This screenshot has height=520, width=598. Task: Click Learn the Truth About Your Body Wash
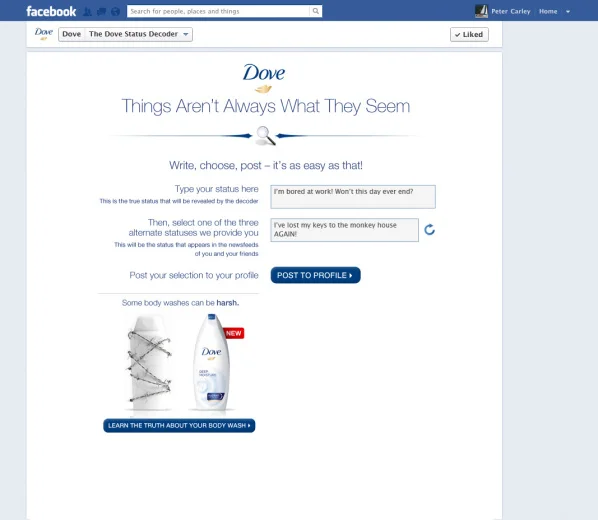(179, 425)
